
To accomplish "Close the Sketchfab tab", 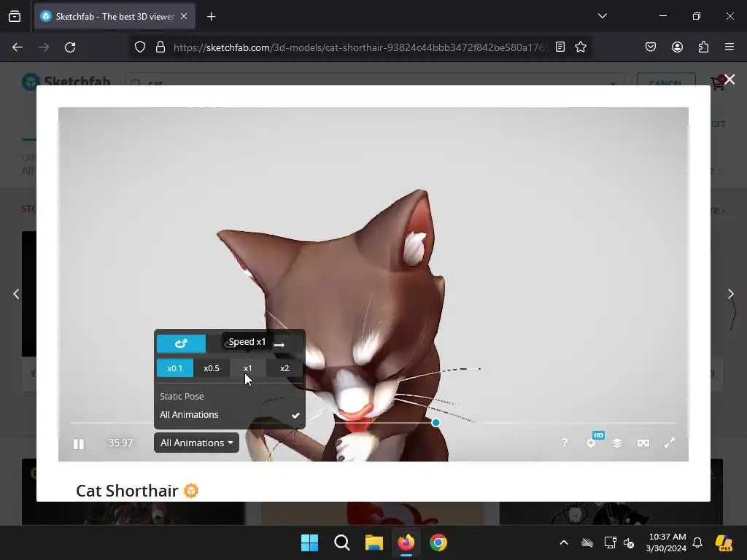I will [184, 16].
